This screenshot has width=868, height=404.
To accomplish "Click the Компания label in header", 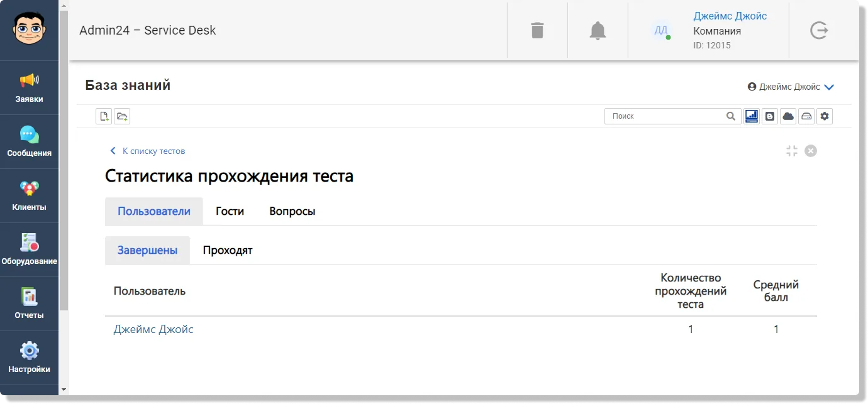I will click(717, 31).
